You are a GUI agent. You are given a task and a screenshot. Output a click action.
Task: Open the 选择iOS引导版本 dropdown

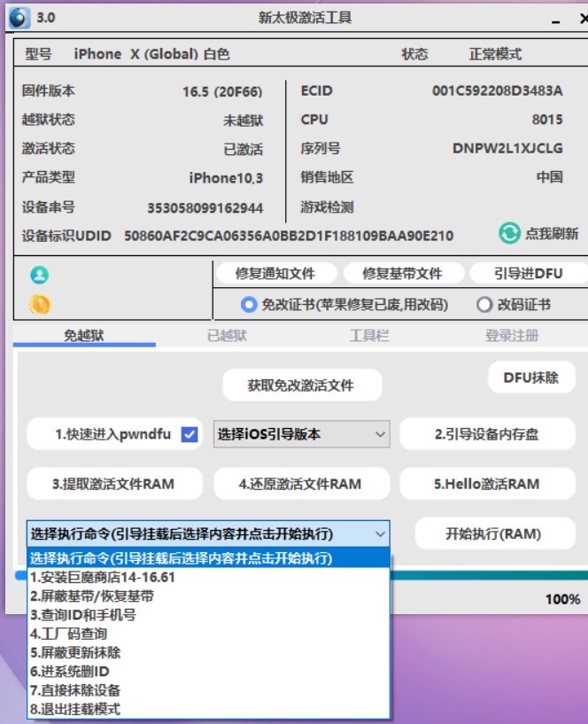[301, 434]
